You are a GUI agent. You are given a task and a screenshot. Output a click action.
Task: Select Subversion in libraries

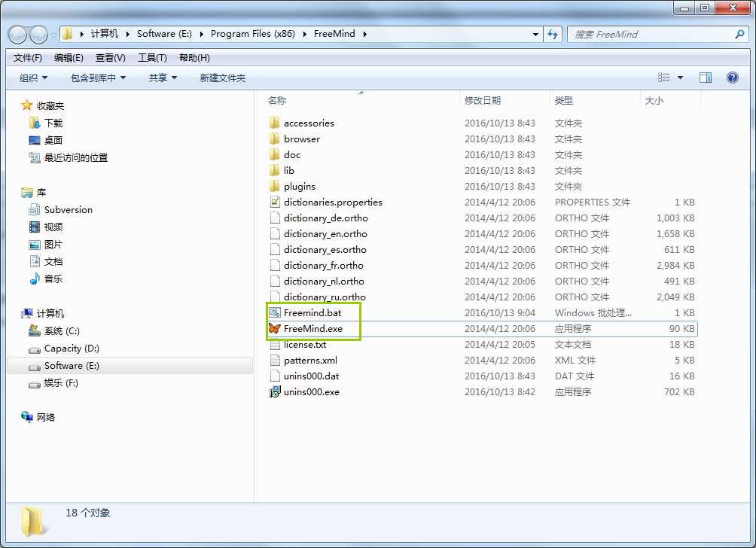click(x=68, y=210)
